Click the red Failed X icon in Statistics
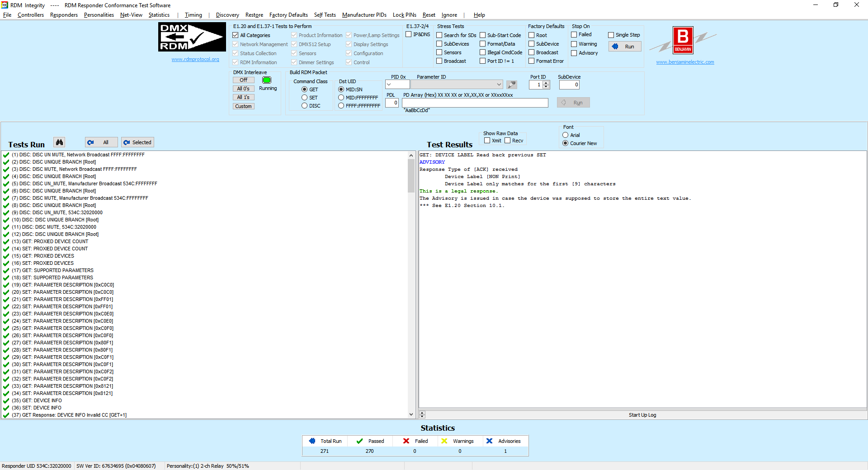The image size is (868, 470). pos(406,441)
